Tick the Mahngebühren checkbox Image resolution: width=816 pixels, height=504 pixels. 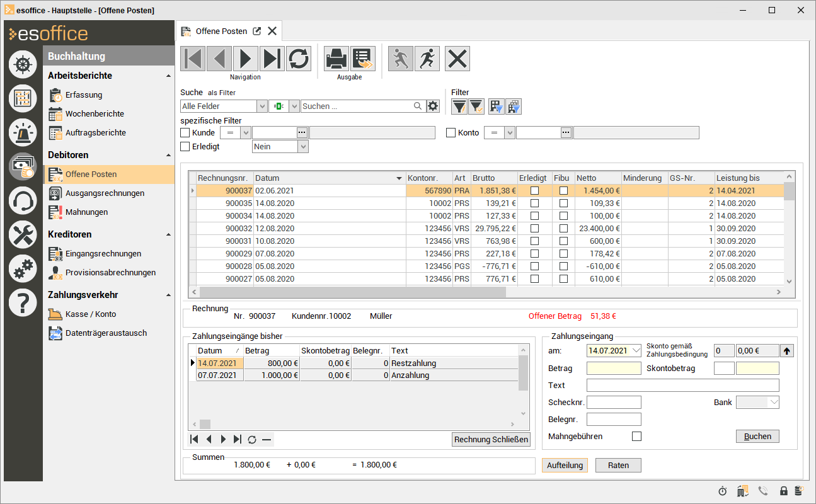click(x=637, y=436)
